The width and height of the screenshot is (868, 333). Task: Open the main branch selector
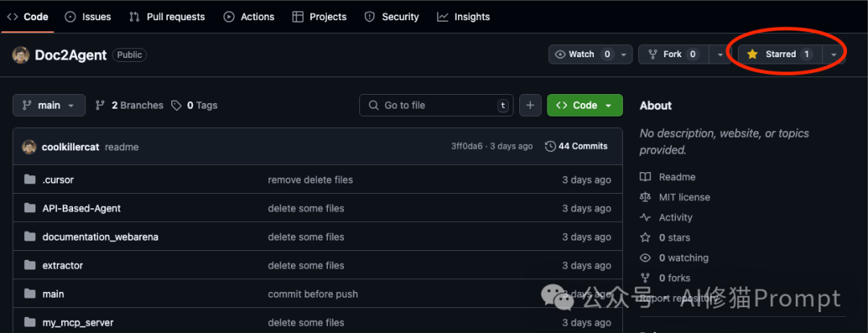pos(49,105)
